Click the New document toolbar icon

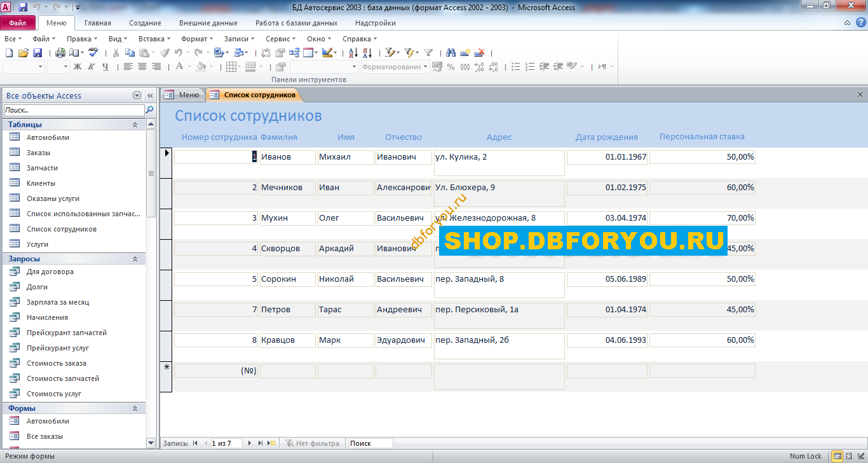tap(9, 53)
